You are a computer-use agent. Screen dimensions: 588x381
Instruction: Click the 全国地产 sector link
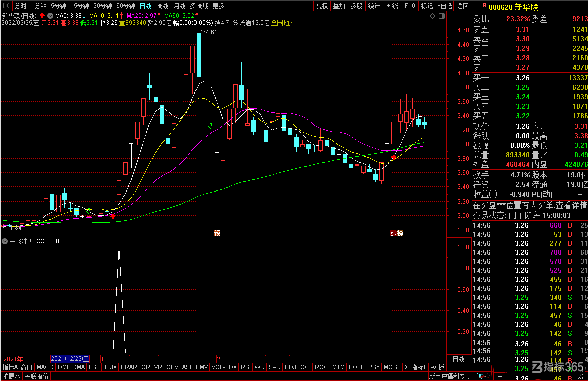tap(283, 23)
